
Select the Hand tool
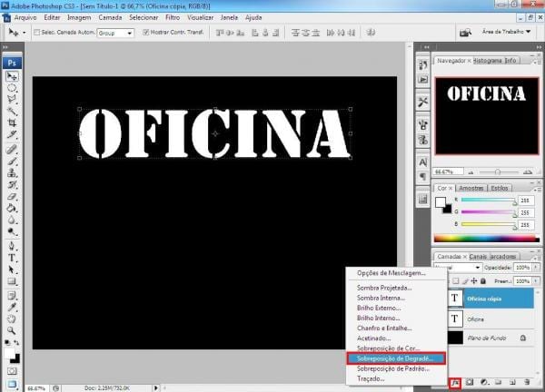click(x=12, y=318)
